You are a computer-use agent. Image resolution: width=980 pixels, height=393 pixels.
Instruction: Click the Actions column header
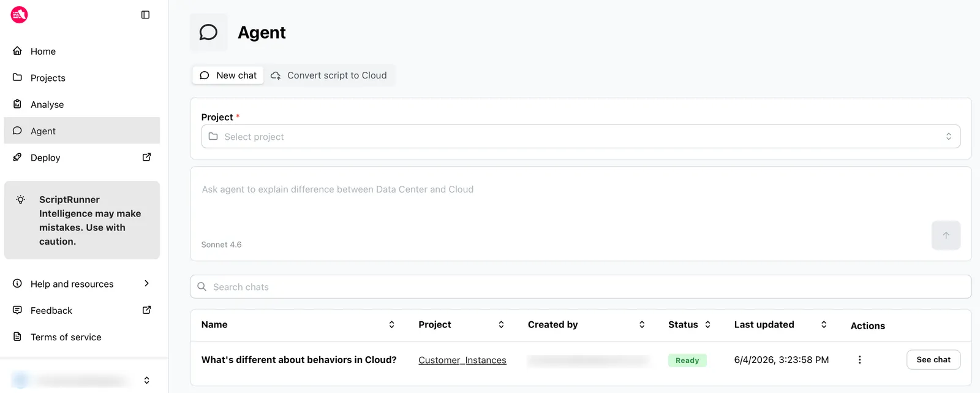coord(867,326)
